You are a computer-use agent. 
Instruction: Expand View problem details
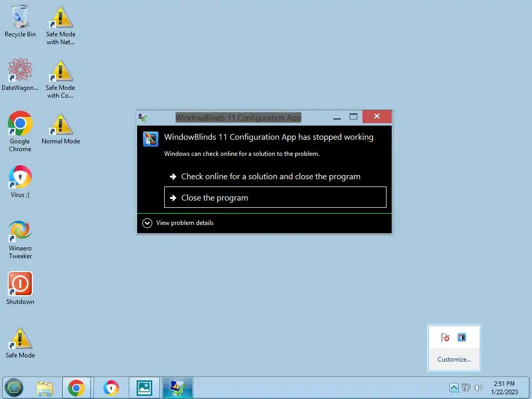pyautogui.click(x=178, y=223)
